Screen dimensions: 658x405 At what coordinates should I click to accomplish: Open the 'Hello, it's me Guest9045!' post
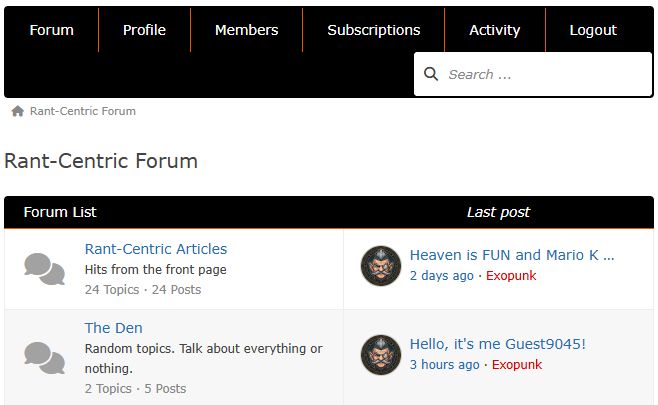click(x=498, y=344)
